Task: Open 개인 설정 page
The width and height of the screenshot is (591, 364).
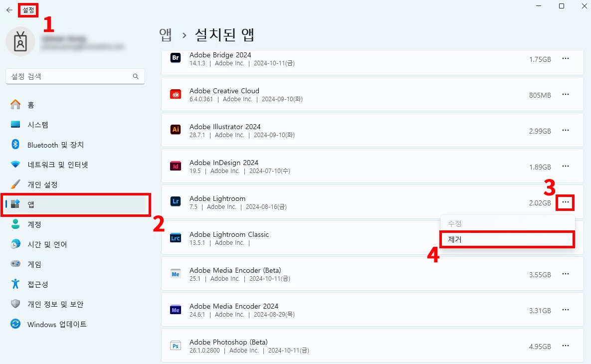Action: coord(75,184)
